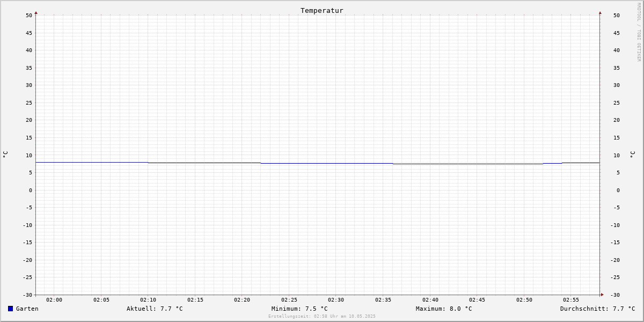Click the 25 label on the right axis
Viewport: 644px width, 322px height.
[x=617, y=103]
